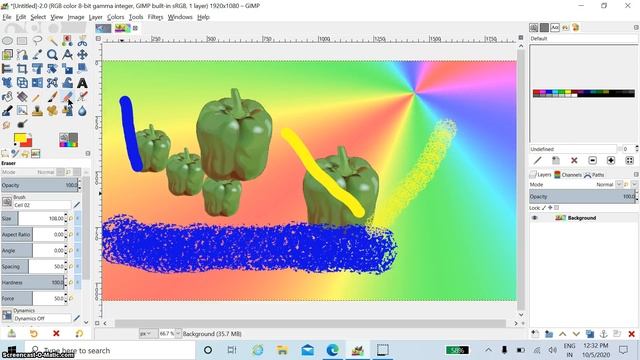Viewport: 640px width, 360px height.
Task: Toggle the link next to Spacing
Action: coord(78,266)
